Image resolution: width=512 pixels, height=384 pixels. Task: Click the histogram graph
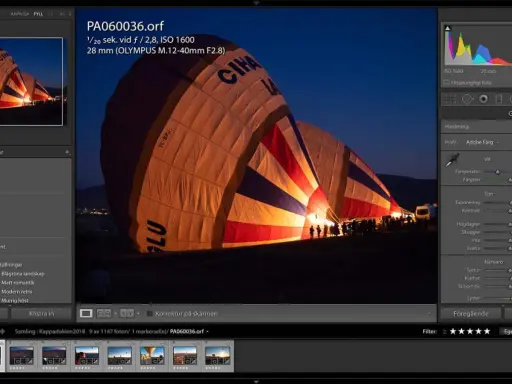coord(478,46)
